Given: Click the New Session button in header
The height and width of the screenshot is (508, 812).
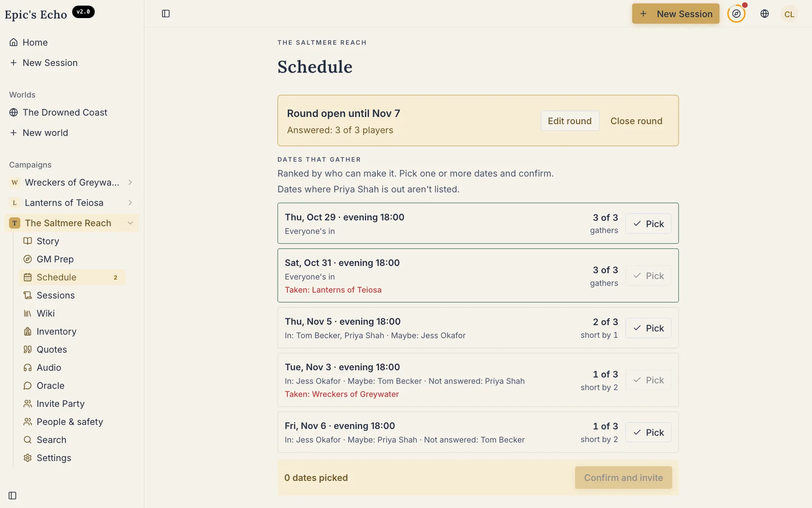Looking at the screenshot, I should pos(675,14).
